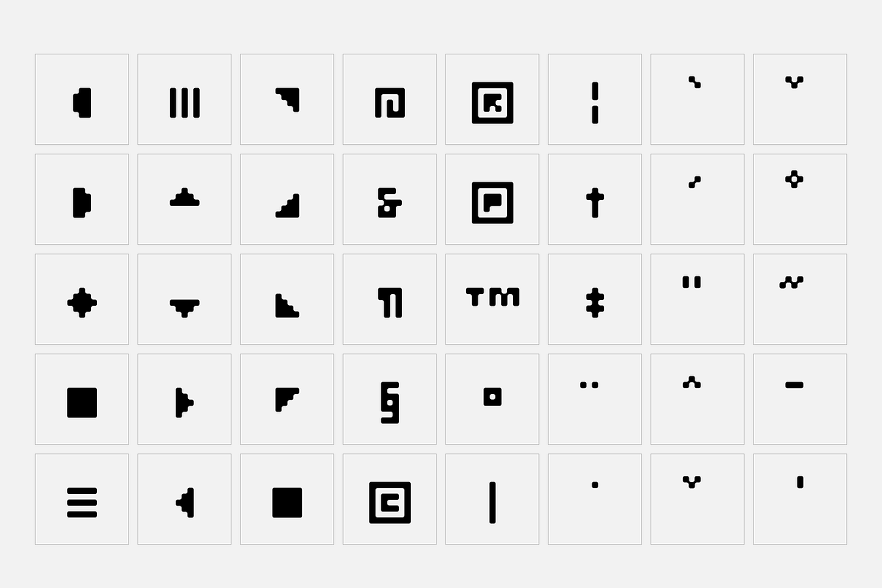Click the circumflex accent glyph
The image size is (882, 588).
pyautogui.click(x=690, y=381)
